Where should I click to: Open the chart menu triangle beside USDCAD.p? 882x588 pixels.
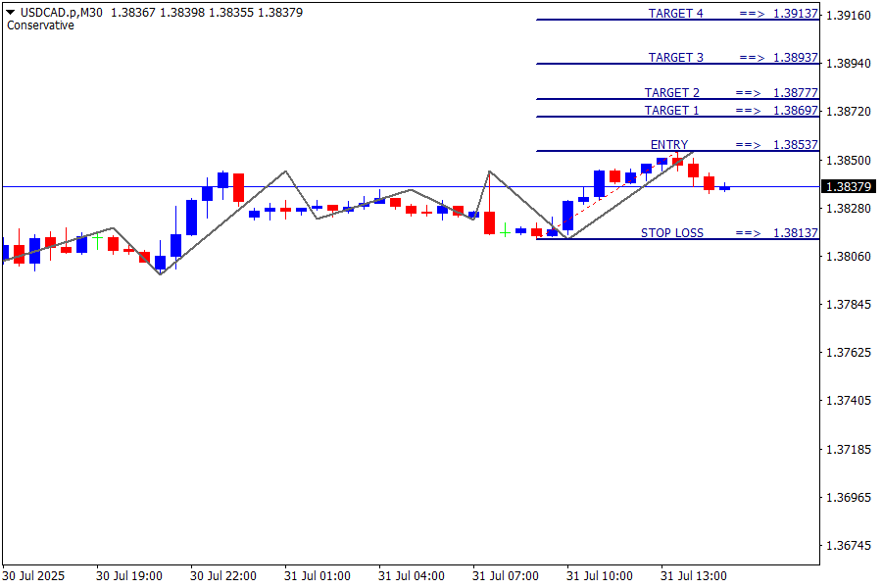10,12
